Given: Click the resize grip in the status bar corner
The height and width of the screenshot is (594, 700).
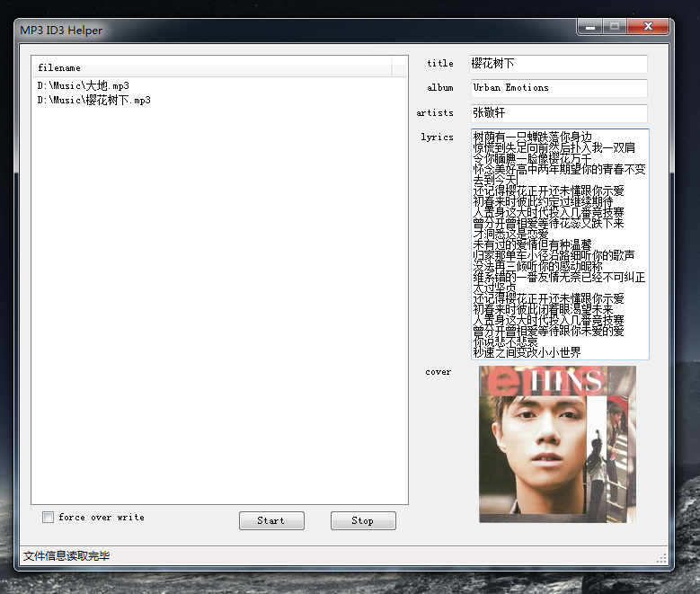Looking at the screenshot, I should (662, 558).
